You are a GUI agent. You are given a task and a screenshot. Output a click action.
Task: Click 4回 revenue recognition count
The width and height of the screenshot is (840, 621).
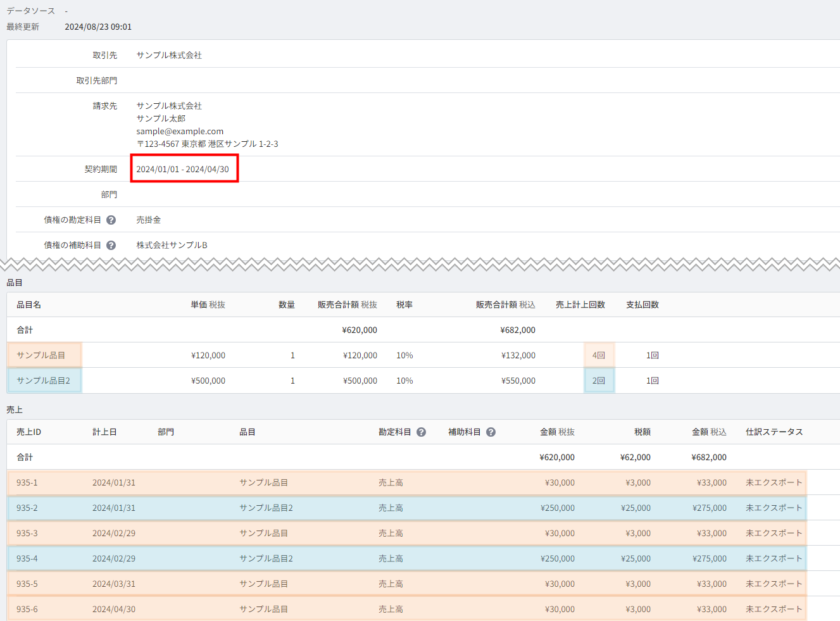pyautogui.click(x=599, y=355)
